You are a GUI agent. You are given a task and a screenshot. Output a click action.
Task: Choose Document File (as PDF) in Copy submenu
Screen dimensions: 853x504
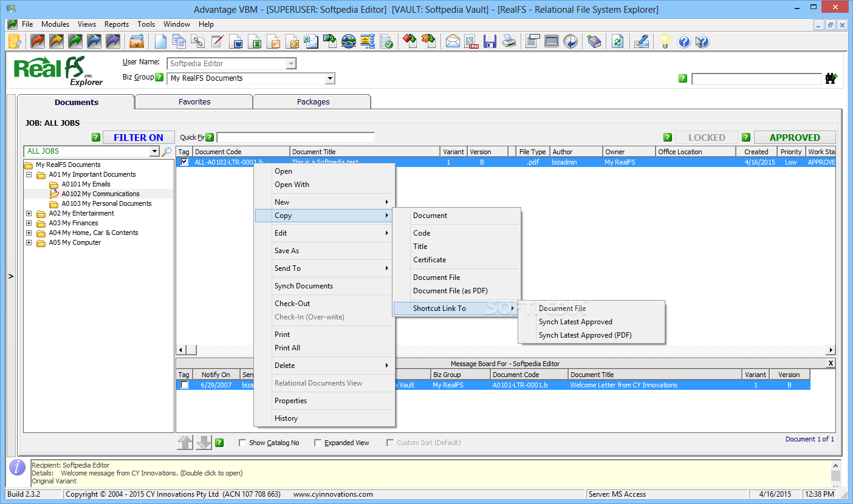[x=457, y=291]
